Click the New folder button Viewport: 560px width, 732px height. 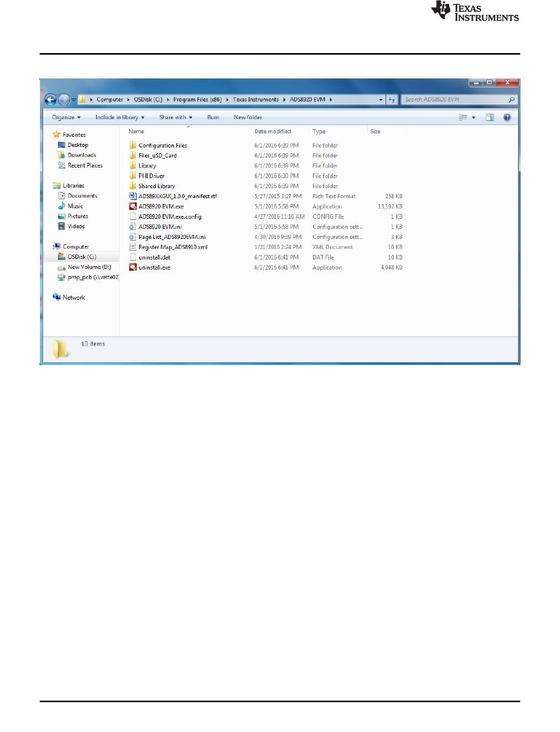(248, 117)
